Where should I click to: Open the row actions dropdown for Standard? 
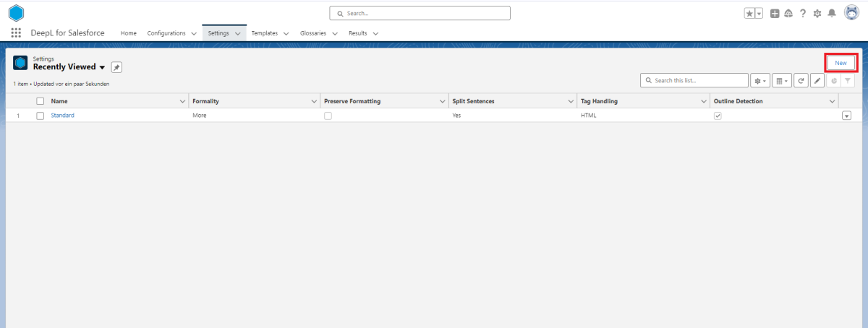tap(846, 116)
